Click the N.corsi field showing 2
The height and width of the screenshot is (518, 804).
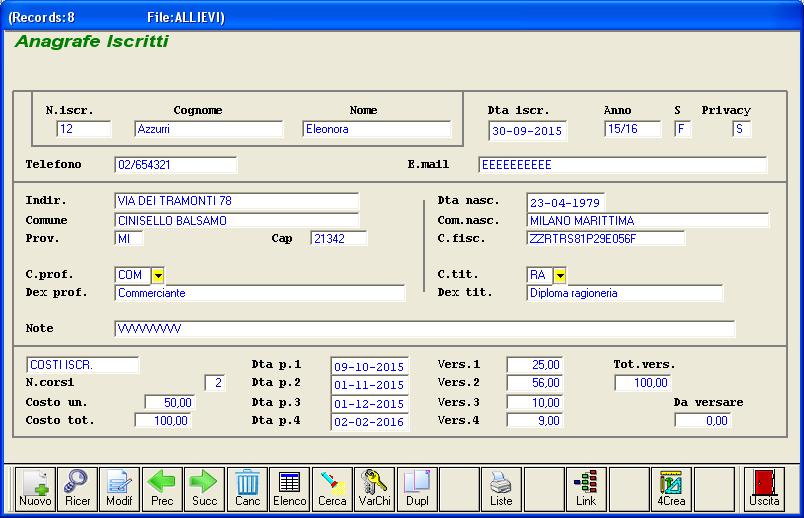tap(215, 383)
